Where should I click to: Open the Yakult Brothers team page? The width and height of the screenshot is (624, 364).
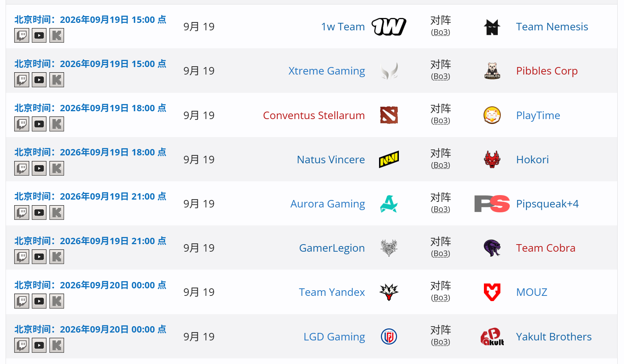coord(554,337)
